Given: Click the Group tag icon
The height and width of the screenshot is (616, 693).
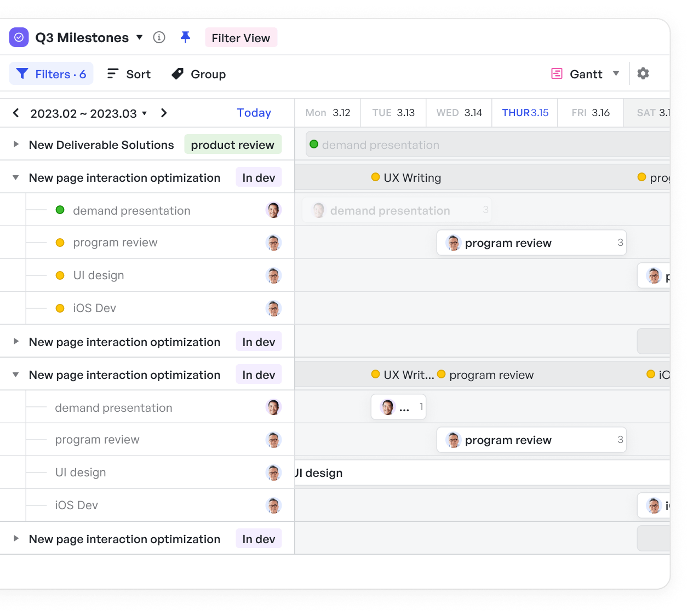Looking at the screenshot, I should click(x=176, y=73).
